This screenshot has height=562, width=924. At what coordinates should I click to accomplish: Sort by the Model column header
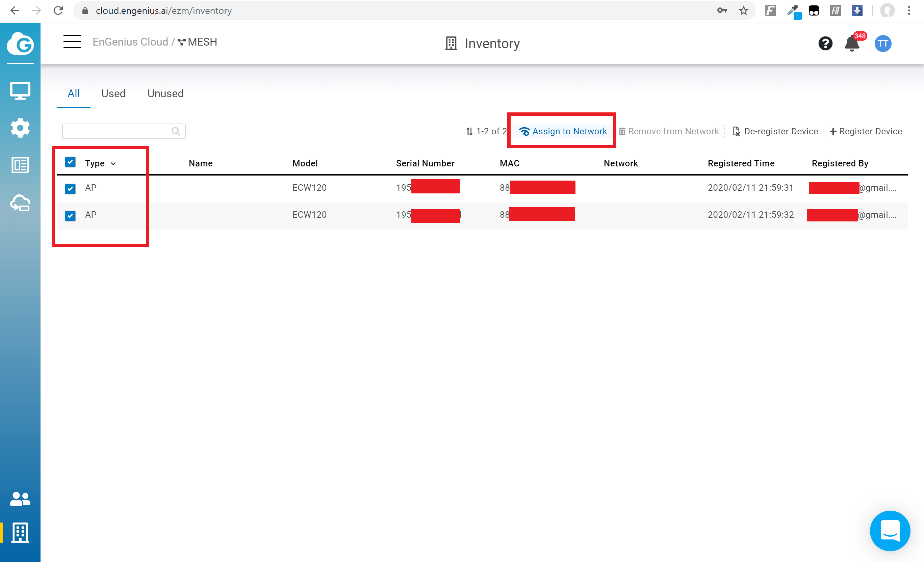pyautogui.click(x=305, y=163)
